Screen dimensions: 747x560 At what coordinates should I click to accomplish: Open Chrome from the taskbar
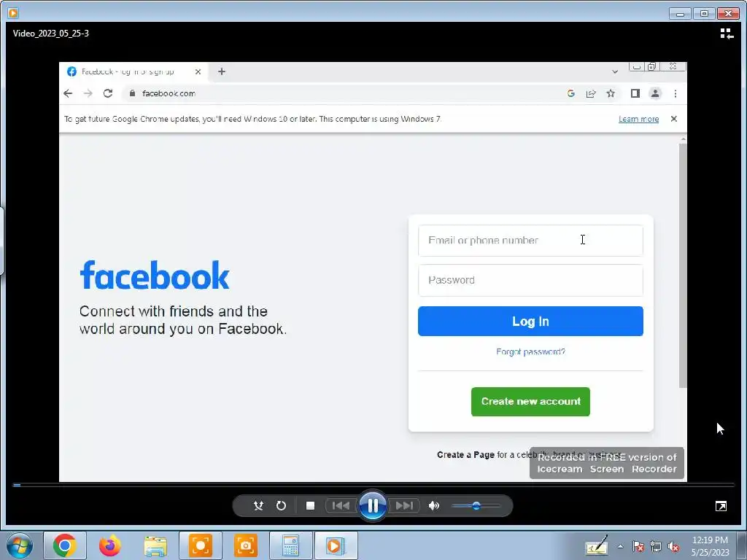[x=64, y=545]
